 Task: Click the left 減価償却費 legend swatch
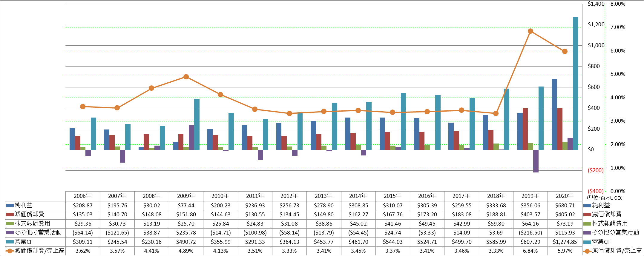pos(10,214)
